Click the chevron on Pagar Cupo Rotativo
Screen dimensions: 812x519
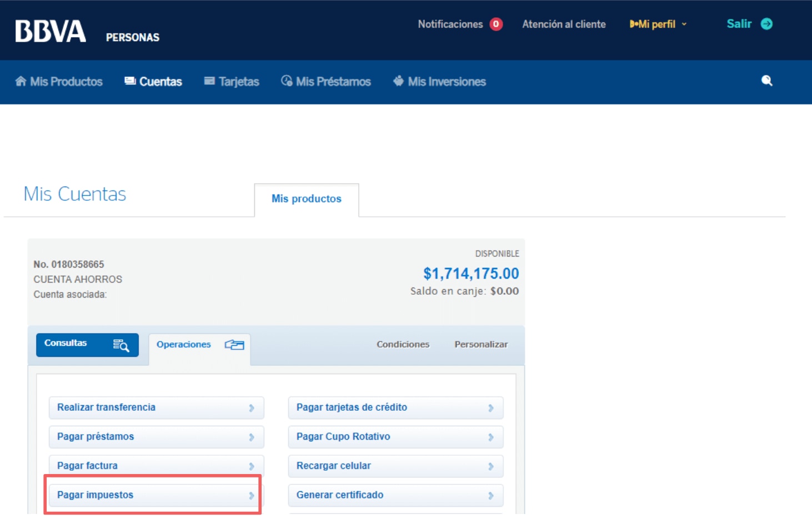click(491, 437)
